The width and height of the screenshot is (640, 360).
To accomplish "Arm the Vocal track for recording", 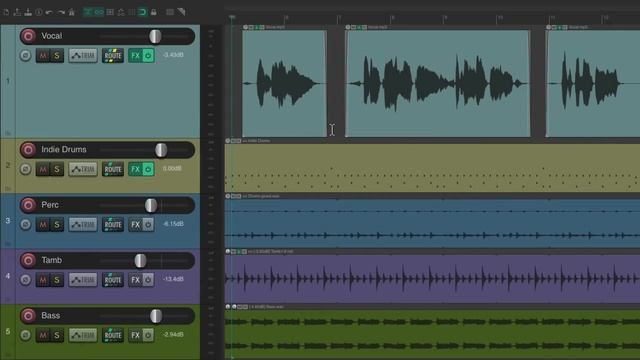I will pos(28,36).
